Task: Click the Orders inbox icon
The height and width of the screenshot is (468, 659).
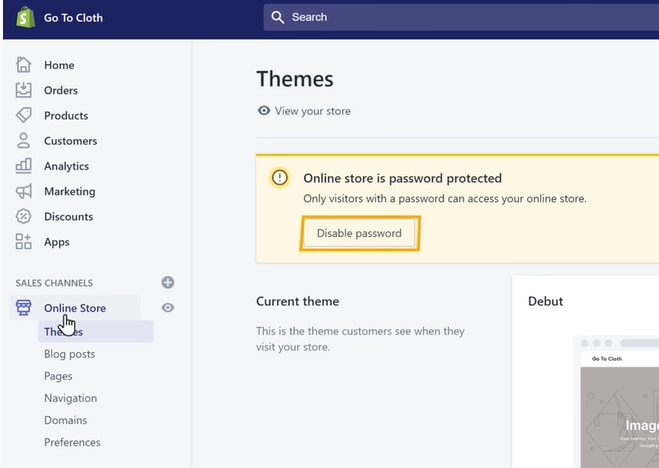Action: pos(24,90)
